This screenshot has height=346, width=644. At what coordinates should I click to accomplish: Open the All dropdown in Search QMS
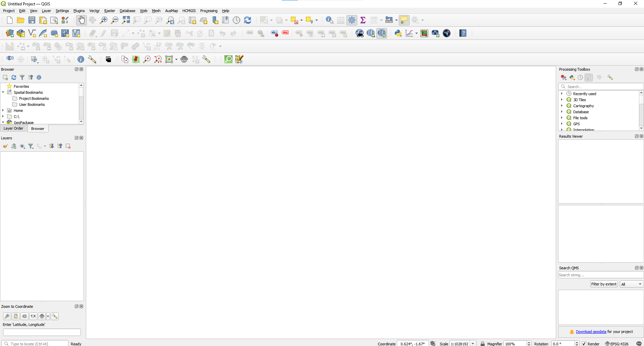(x=632, y=284)
